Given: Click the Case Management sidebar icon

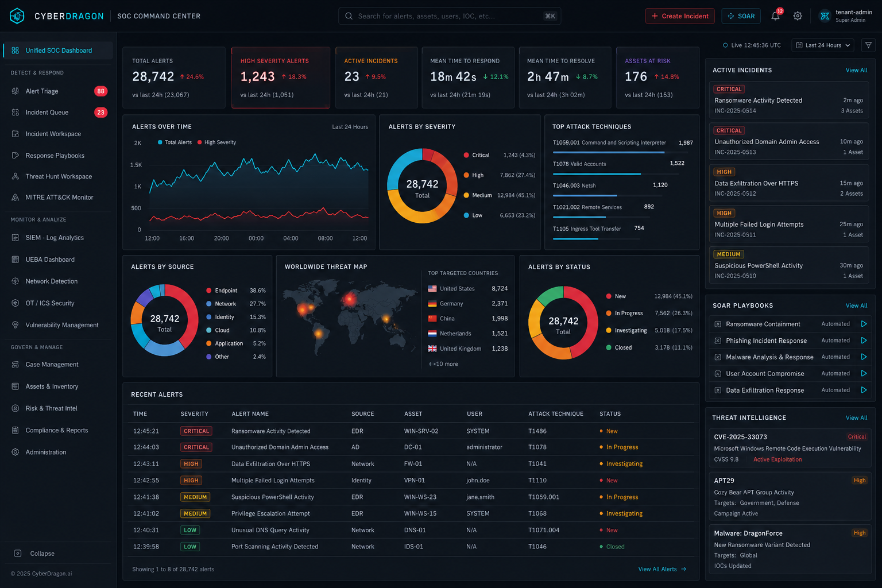Looking at the screenshot, I should click(x=16, y=365).
